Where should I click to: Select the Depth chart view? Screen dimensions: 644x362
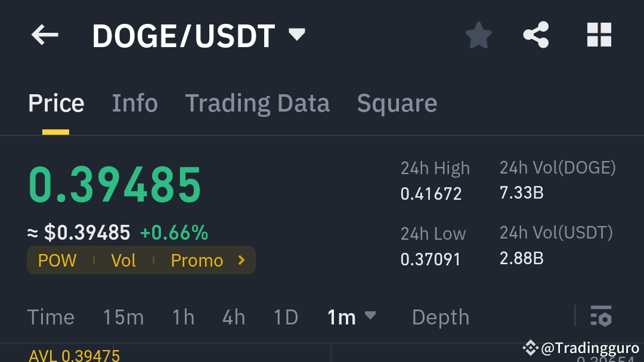(x=441, y=317)
